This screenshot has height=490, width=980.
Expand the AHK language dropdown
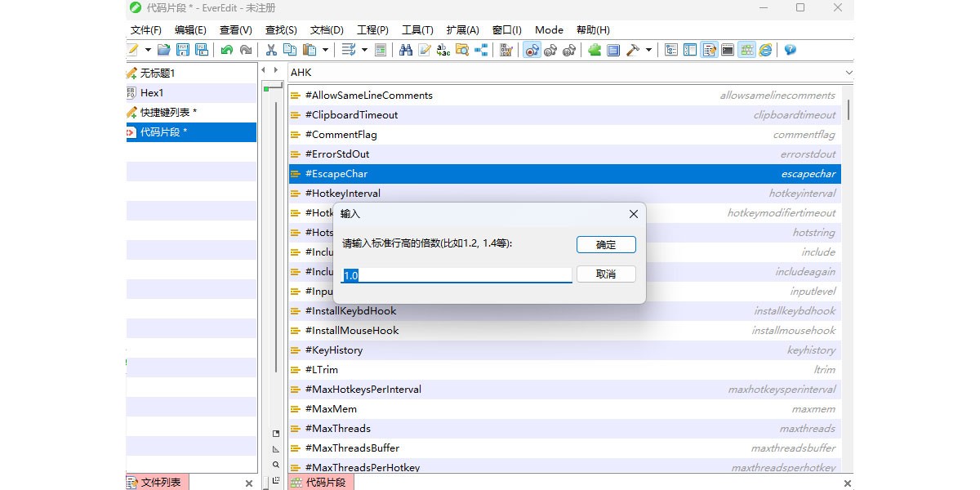tap(848, 73)
